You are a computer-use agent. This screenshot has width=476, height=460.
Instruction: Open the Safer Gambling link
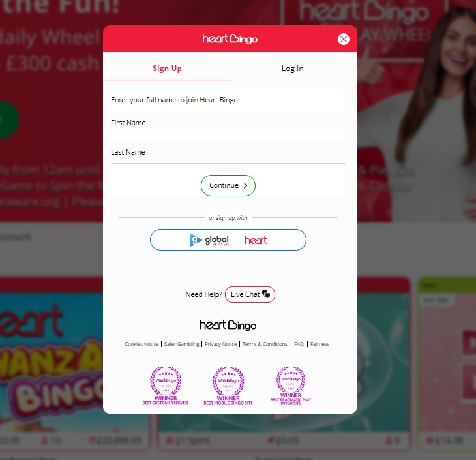[x=181, y=344]
